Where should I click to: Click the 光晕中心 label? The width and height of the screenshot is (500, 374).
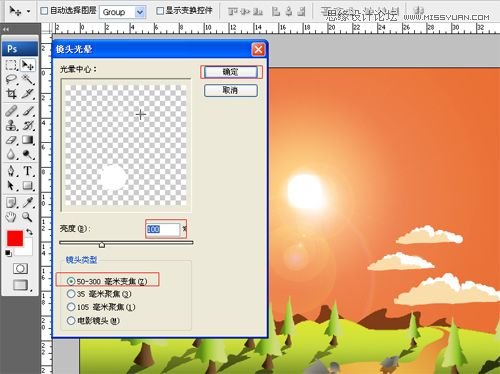[78, 69]
